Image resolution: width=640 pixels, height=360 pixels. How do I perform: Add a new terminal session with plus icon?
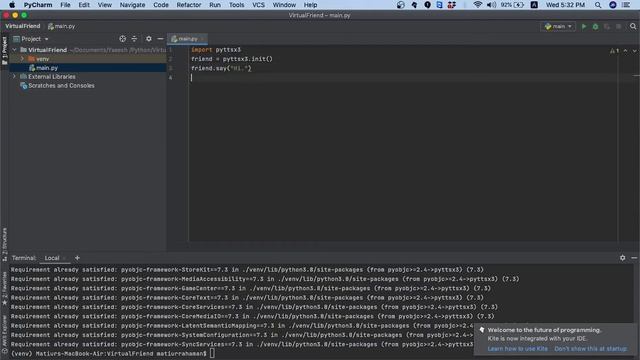(x=77, y=258)
